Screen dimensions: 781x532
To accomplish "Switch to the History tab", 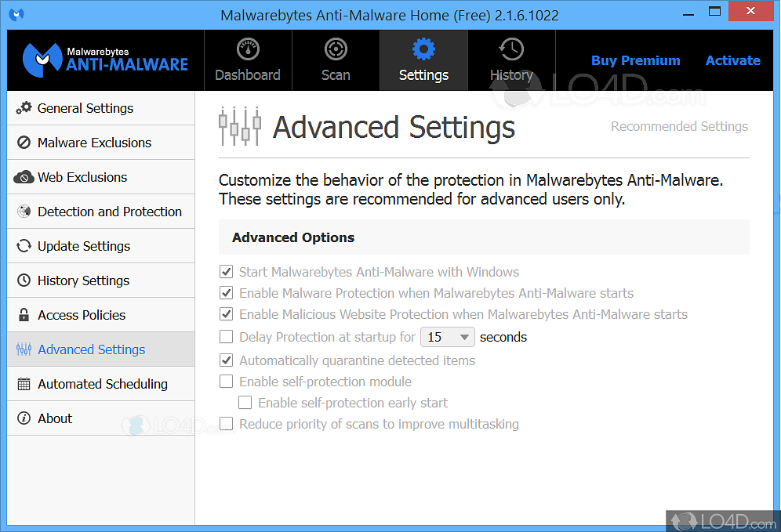I will click(x=511, y=60).
